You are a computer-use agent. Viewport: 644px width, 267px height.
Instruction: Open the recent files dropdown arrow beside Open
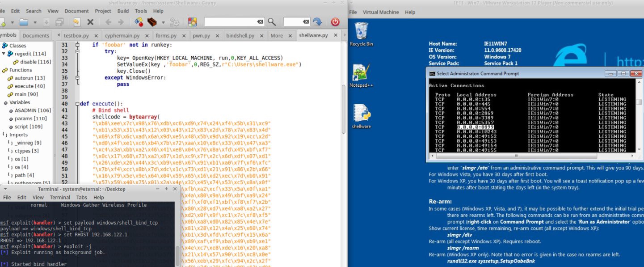tap(36, 22)
